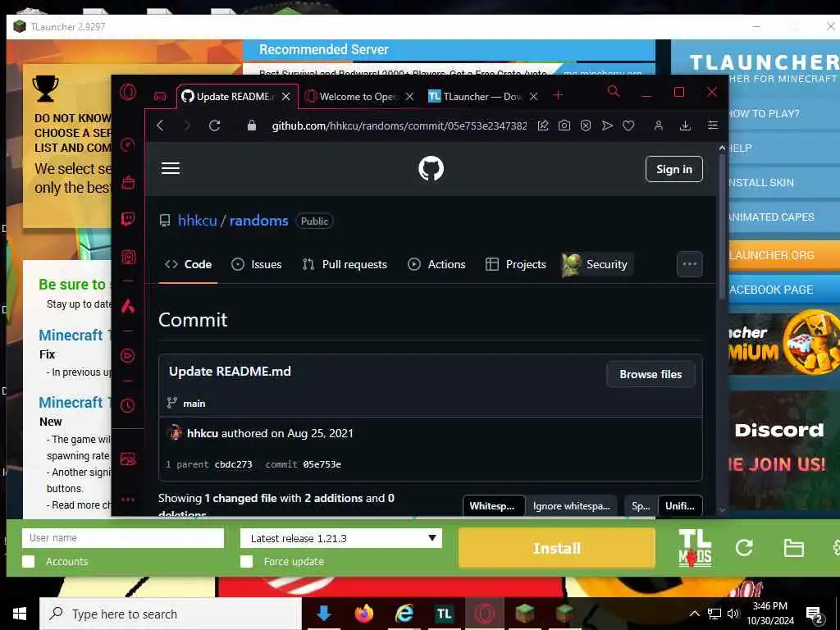Open GX Control speedometer sidebar icon

point(128,144)
